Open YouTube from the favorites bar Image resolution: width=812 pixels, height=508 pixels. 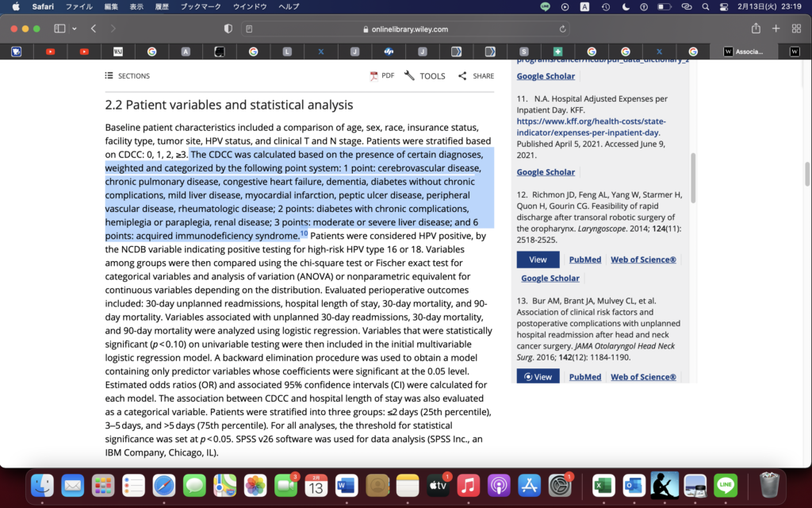pyautogui.click(x=50, y=51)
